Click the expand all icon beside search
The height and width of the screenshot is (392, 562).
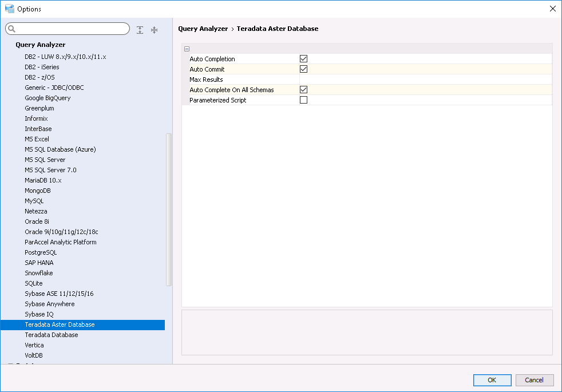pyautogui.click(x=140, y=30)
